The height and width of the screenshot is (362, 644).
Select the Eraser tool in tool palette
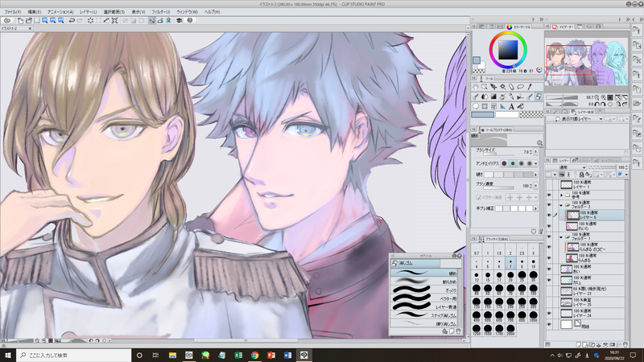tap(538, 97)
